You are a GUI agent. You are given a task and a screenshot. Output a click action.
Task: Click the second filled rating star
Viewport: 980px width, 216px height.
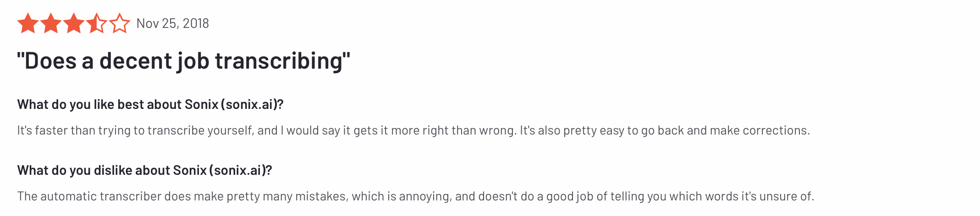[51, 23]
